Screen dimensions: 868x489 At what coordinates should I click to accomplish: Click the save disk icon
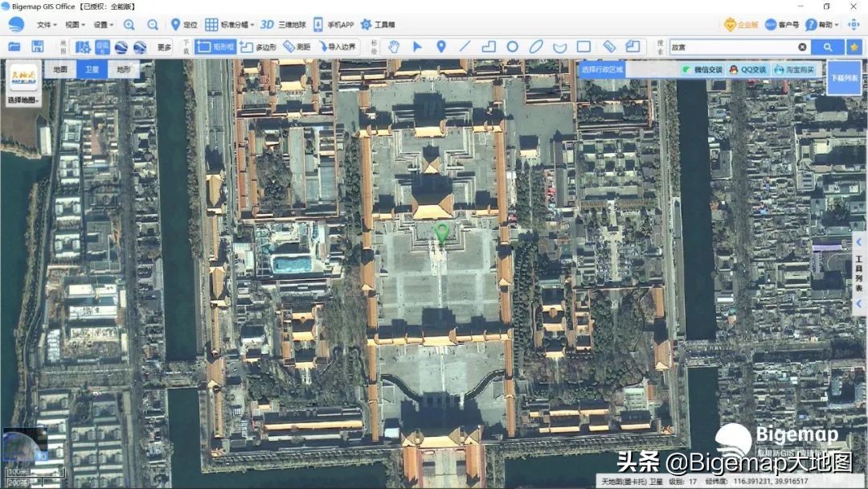pyautogui.click(x=38, y=47)
